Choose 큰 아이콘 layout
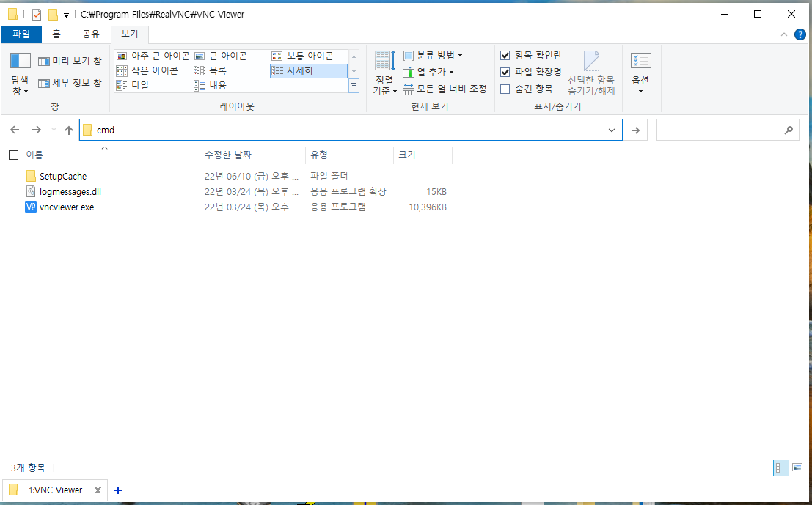Viewport: 812px width, 505px height. point(221,56)
